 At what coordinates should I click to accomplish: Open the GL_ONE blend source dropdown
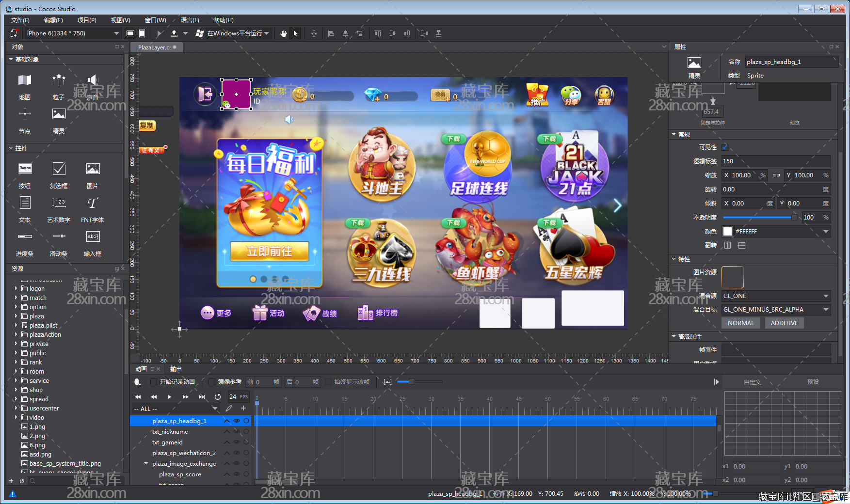pos(826,296)
